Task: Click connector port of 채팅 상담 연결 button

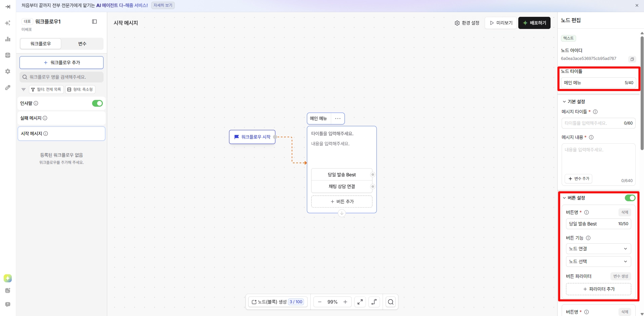Action: pyautogui.click(x=372, y=186)
